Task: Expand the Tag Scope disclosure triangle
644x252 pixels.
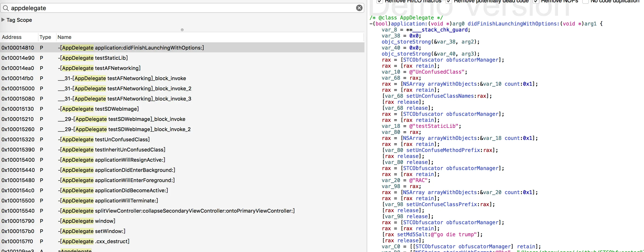Action: [3, 20]
